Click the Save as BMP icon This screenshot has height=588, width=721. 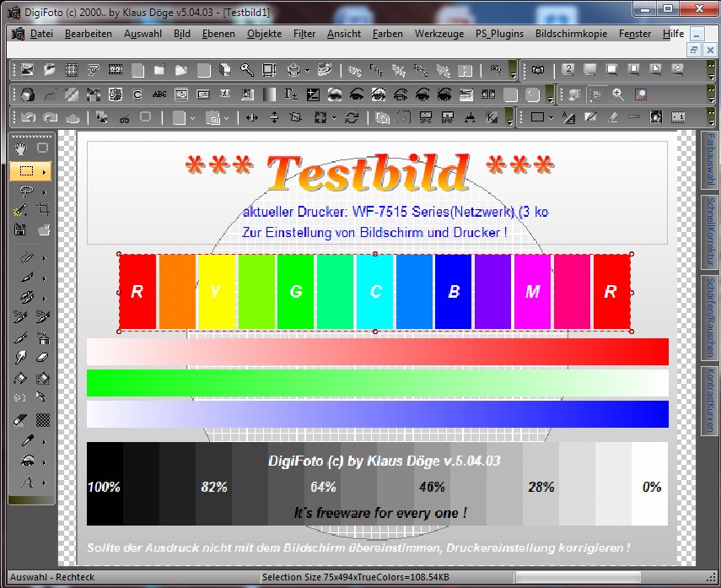[448, 118]
